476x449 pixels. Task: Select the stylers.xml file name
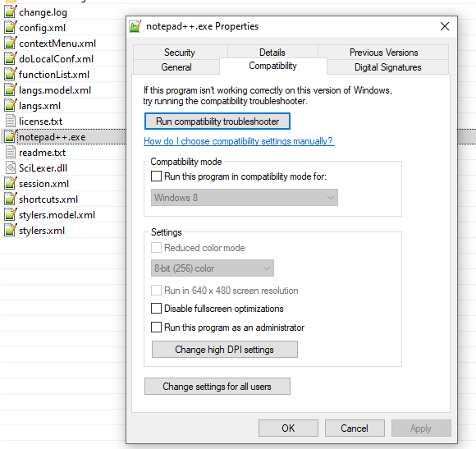click(x=42, y=231)
